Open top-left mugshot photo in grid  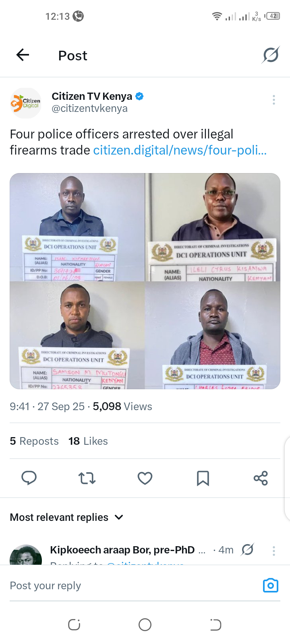pos(77,227)
